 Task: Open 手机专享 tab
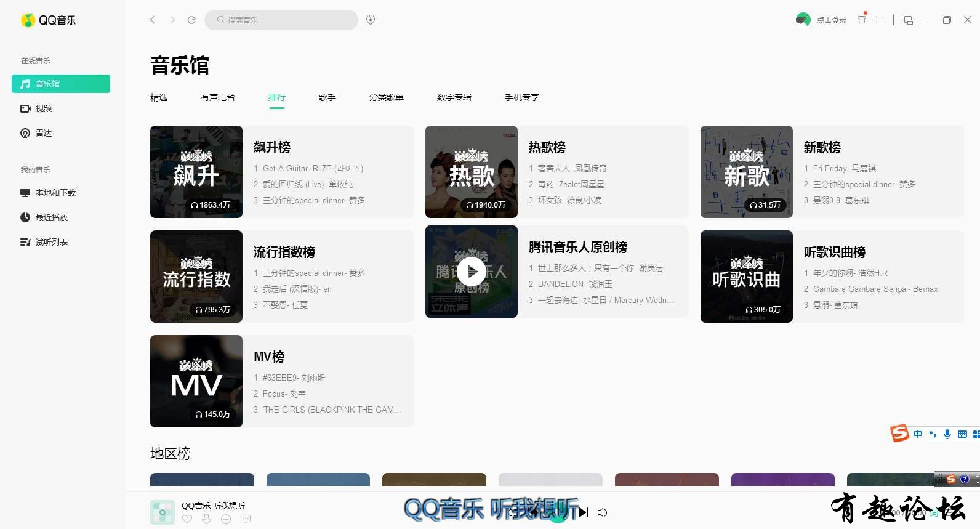pos(522,97)
